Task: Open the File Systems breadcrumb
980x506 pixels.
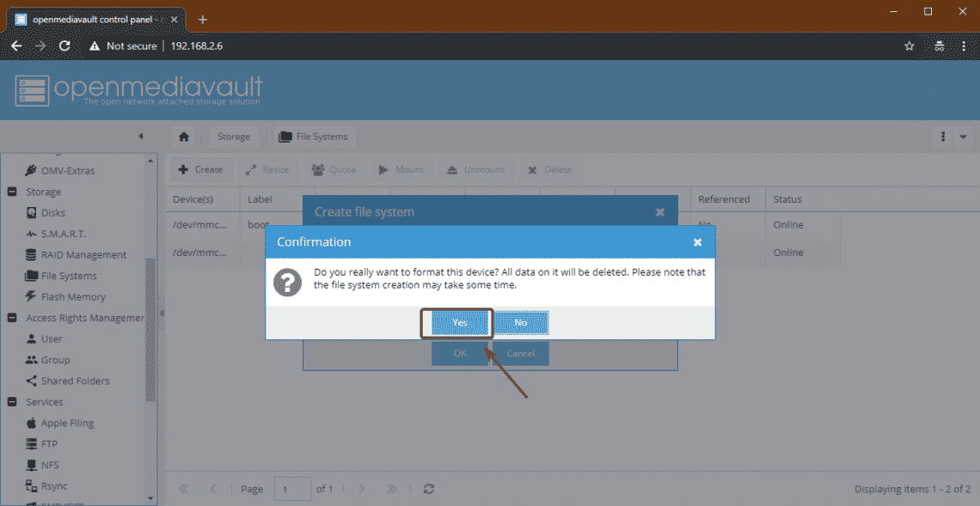Action: click(315, 137)
